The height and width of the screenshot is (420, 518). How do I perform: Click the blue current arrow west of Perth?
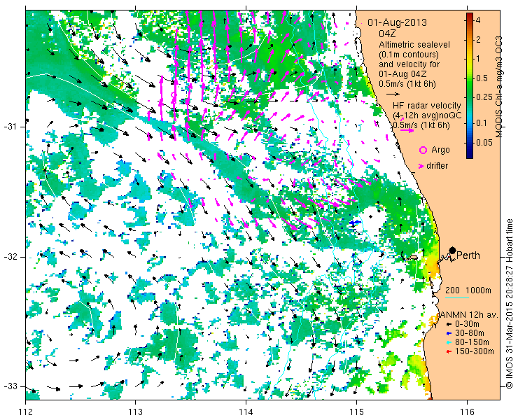(x=354, y=223)
